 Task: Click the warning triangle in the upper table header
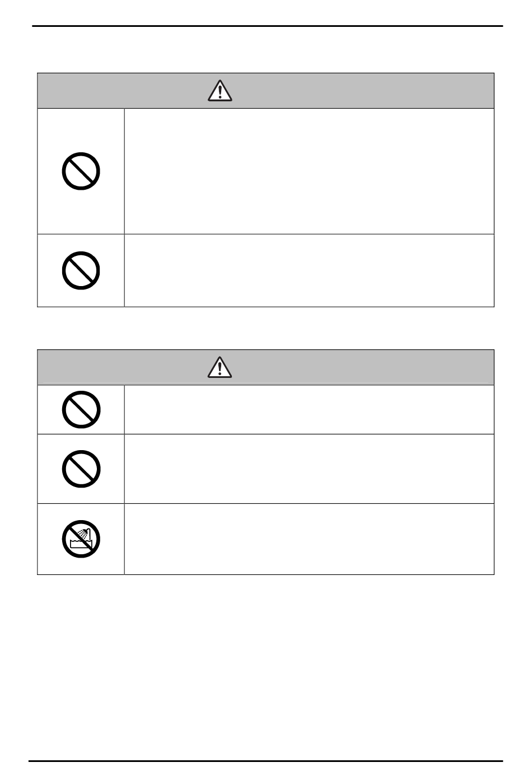pos(220,91)
